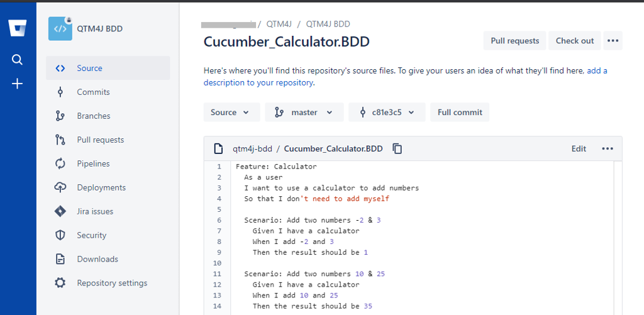Click the Edit file button
This screenshot has width=644, height=315.
point(579,148)
